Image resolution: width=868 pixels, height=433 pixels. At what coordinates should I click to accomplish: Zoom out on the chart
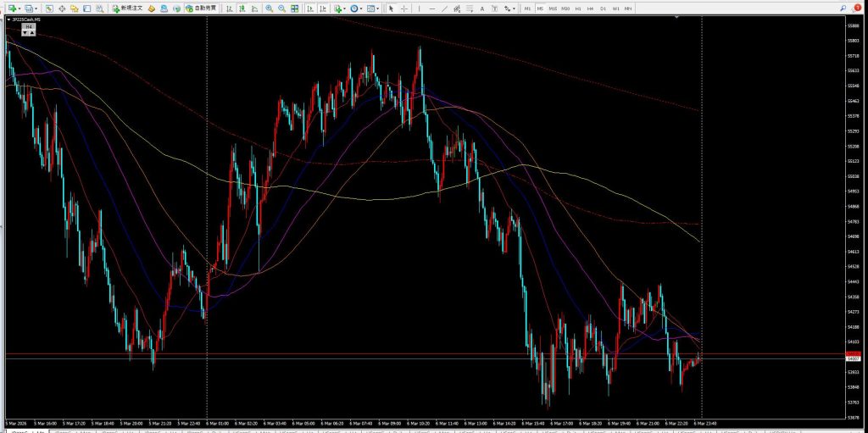tap(281, 8)
